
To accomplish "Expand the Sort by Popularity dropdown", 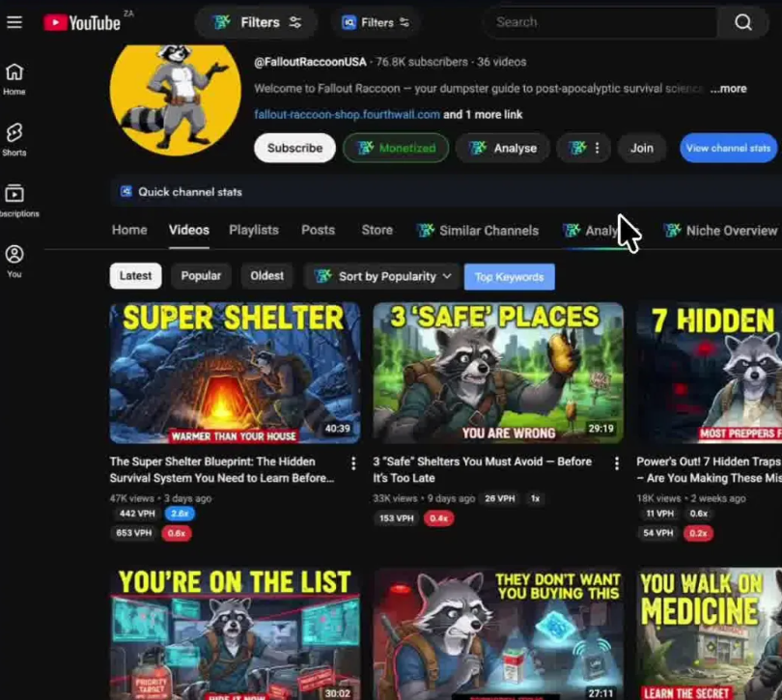I will (384, 276).
